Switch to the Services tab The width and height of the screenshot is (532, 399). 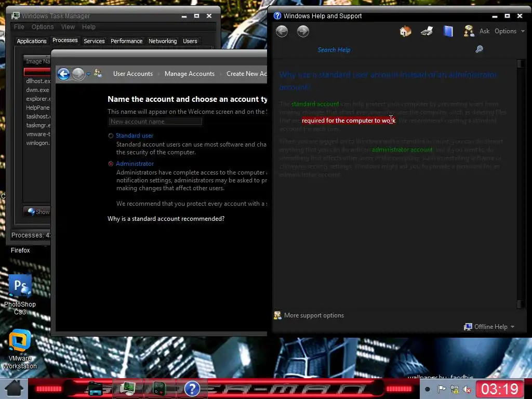coord(94,41)
